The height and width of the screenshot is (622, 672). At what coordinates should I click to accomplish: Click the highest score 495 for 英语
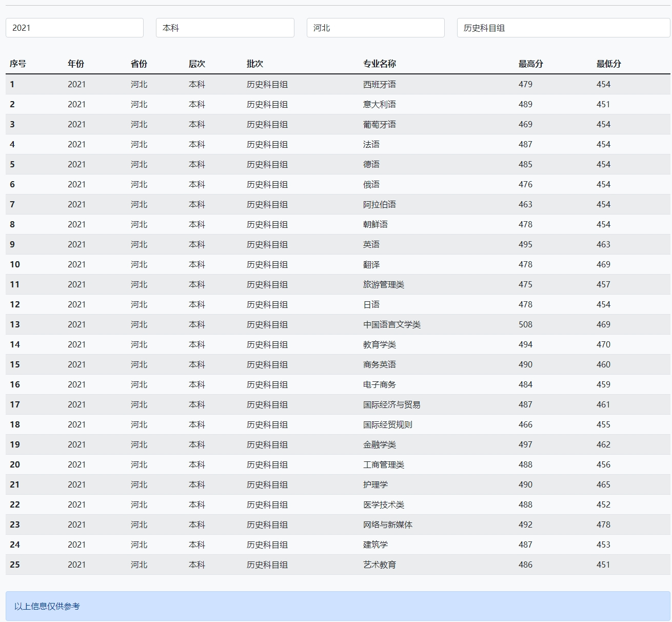[525, 244]
